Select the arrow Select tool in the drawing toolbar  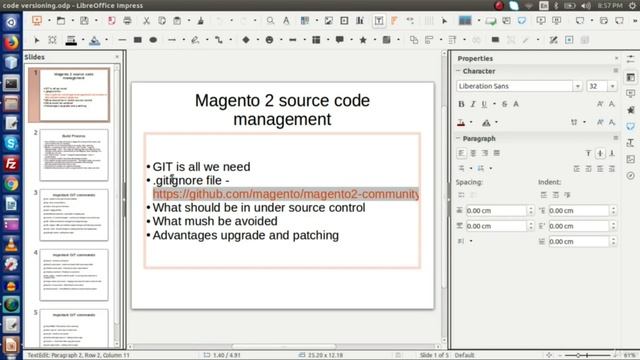(x=37, y=40)
